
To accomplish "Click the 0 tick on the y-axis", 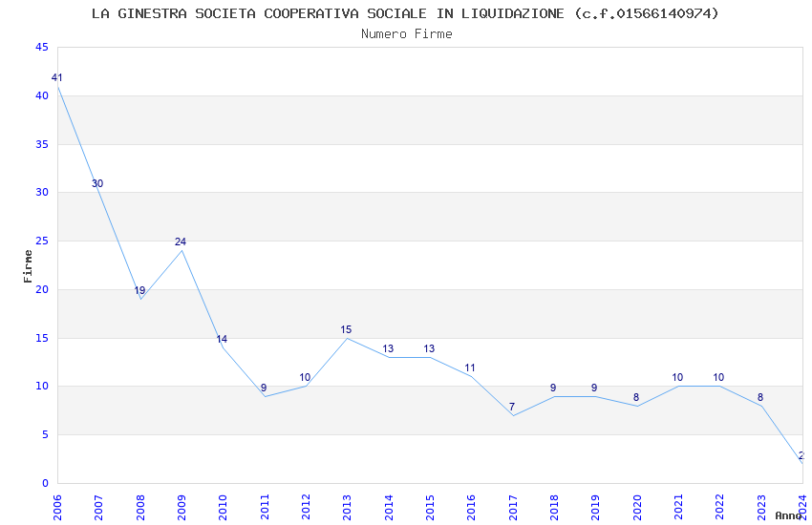I will tap(45, 483).
